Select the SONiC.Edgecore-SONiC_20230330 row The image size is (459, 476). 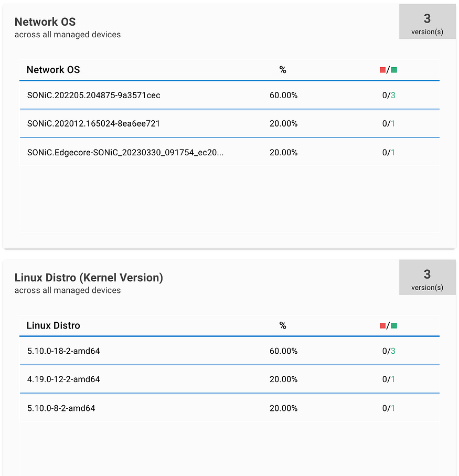click(230, 152)
